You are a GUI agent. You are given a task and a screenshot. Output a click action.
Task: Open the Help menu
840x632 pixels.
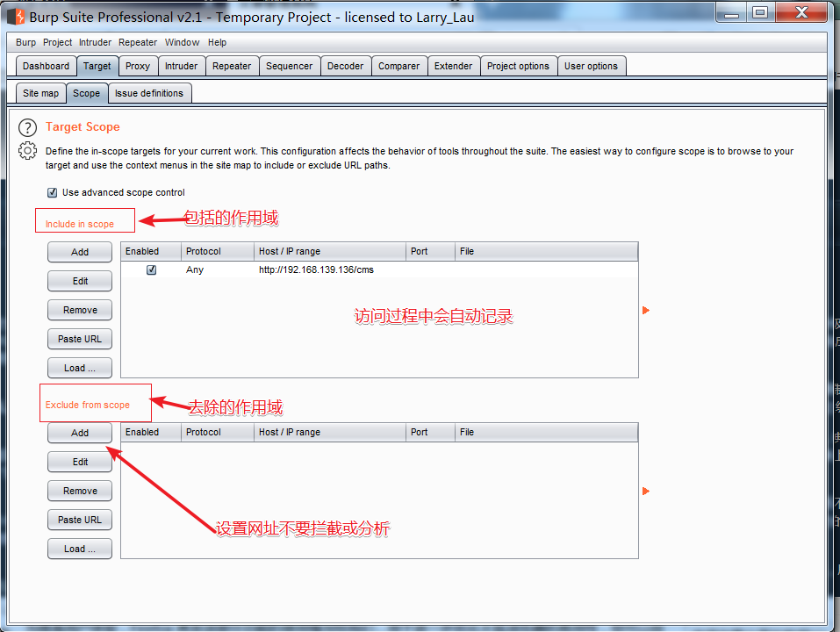217,42
